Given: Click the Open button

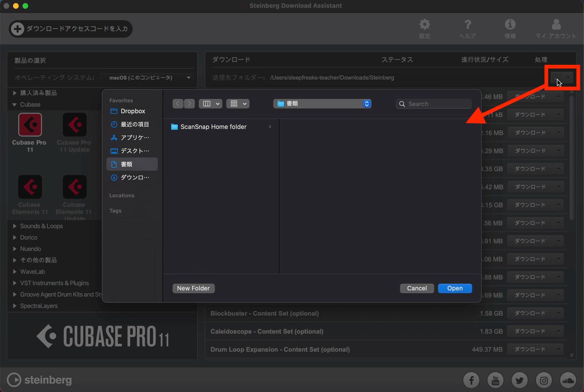Looking at the screenshot, I should tap(455, 288).
